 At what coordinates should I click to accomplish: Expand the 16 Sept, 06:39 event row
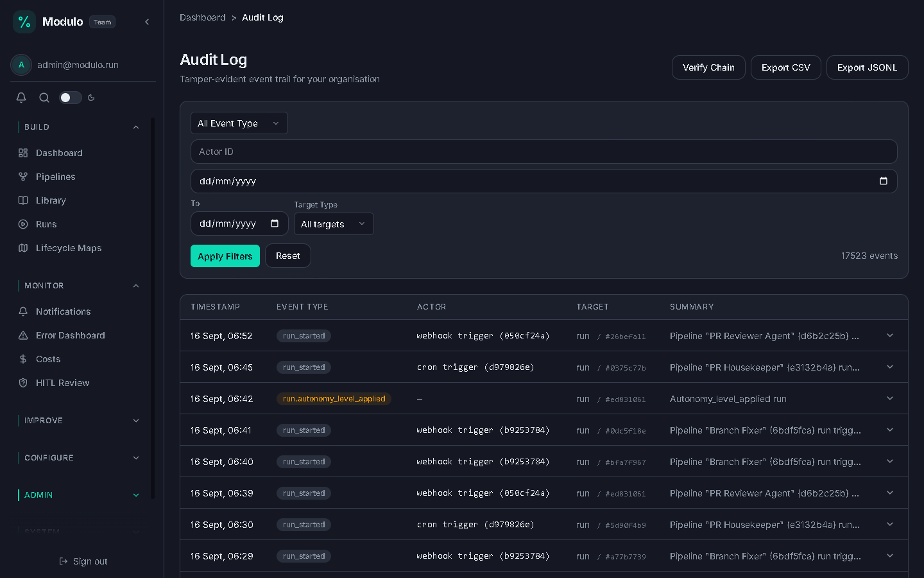tap(890, 493)
